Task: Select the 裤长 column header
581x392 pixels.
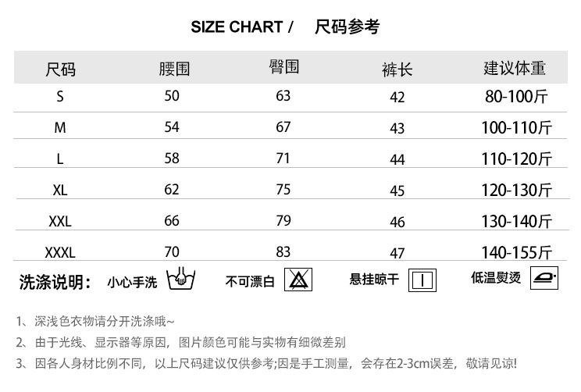Action: [397, 69]
